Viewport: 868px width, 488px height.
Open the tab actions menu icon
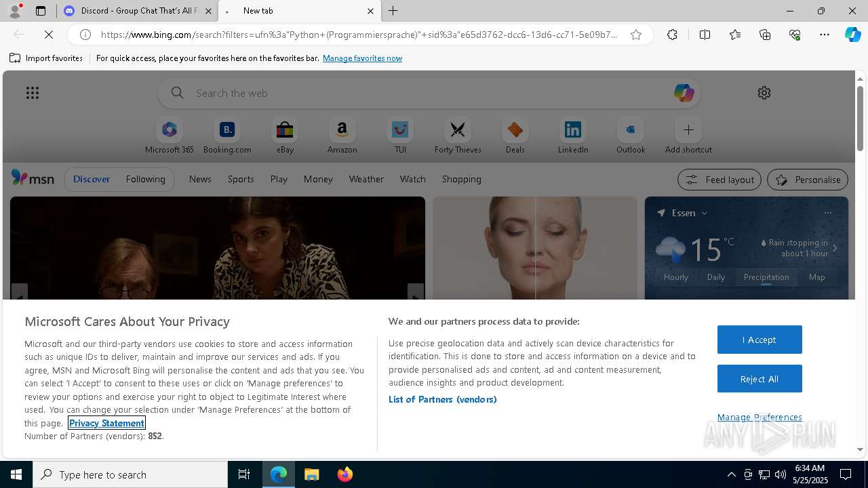coord(41,11)
